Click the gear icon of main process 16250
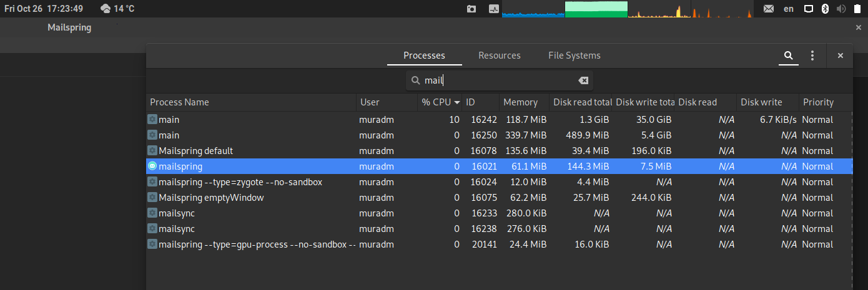 (152, 135)
